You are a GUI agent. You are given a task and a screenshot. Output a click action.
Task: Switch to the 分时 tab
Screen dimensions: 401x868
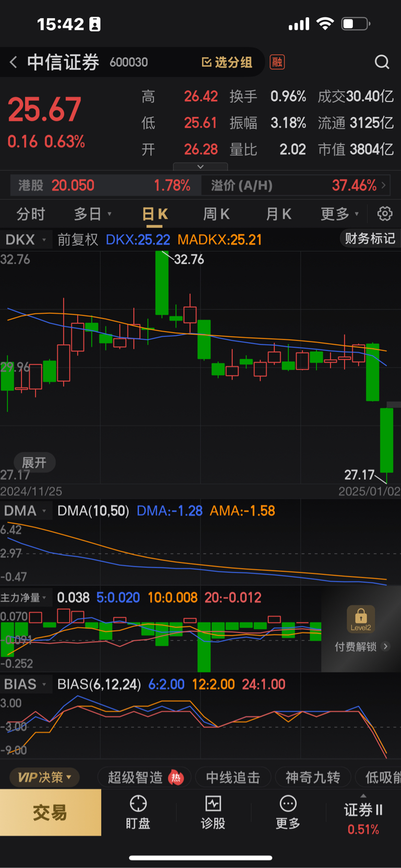click(x=31, y=214)
